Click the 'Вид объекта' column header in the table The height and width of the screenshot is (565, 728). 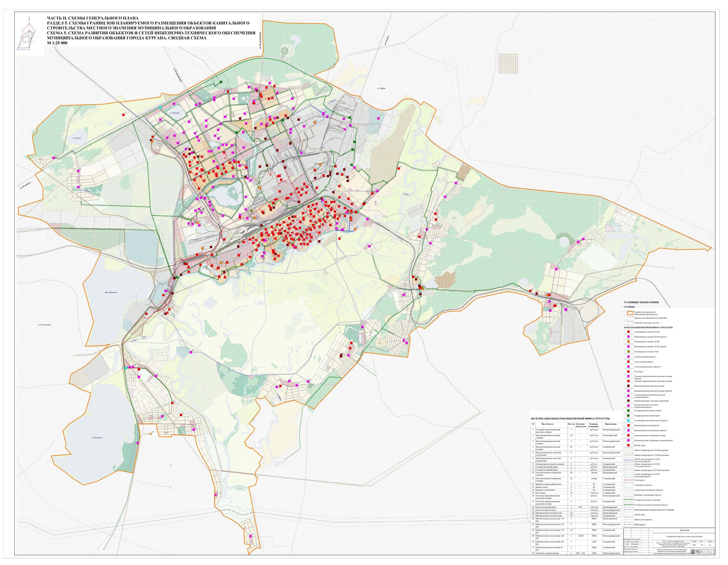(x=548, y=424)
